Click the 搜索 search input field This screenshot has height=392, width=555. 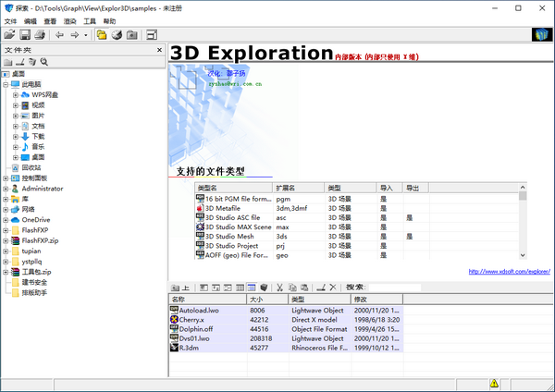tap(398, 288)
